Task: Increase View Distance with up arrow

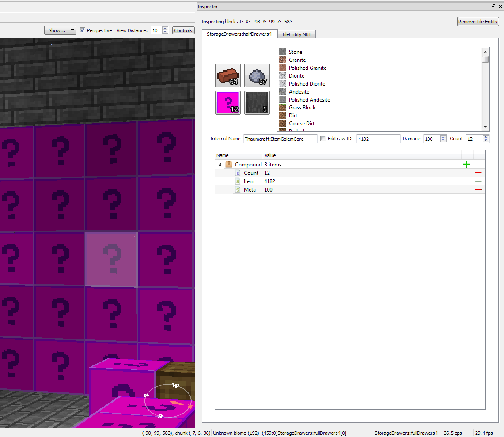Action: tap(165, 28)
